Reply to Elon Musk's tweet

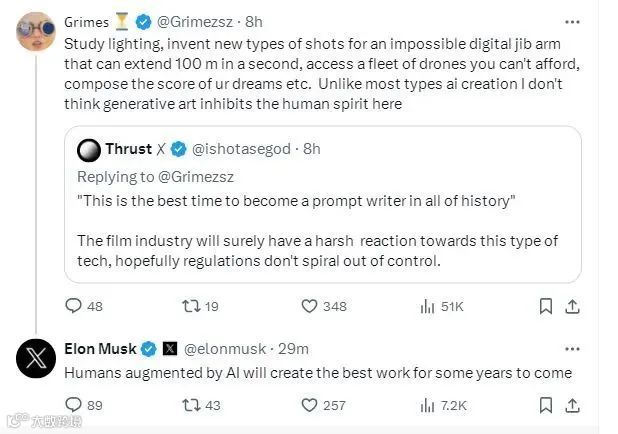(x=73, y=404)
